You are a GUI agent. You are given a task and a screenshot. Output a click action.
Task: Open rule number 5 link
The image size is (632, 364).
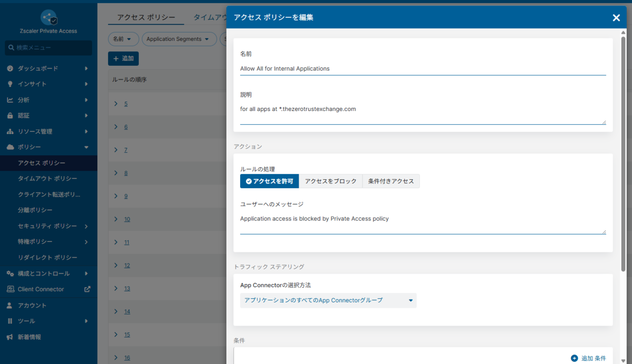pos(126,104)
